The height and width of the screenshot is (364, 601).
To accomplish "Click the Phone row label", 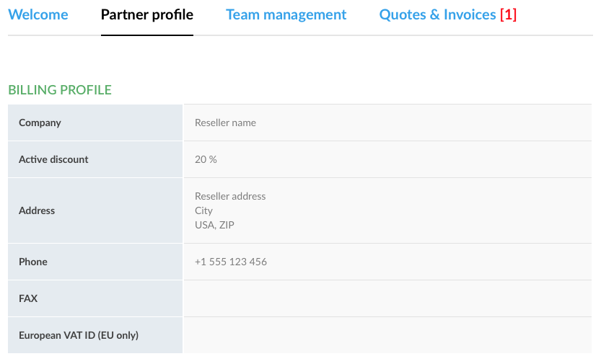I will 33,262.
